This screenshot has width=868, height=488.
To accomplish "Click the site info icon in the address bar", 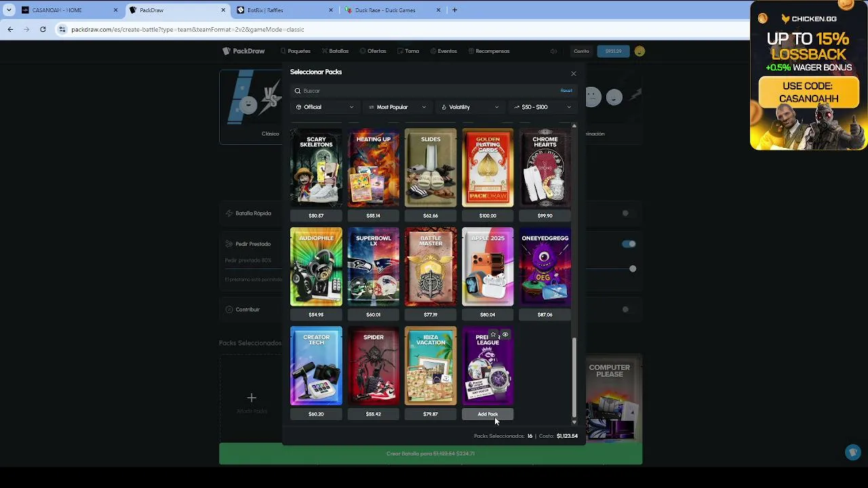I will (62, 29).
